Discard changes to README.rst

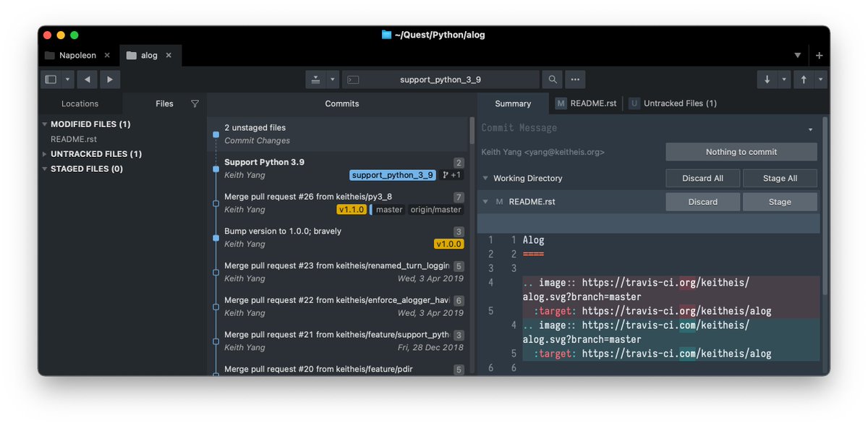click(703, 202)
